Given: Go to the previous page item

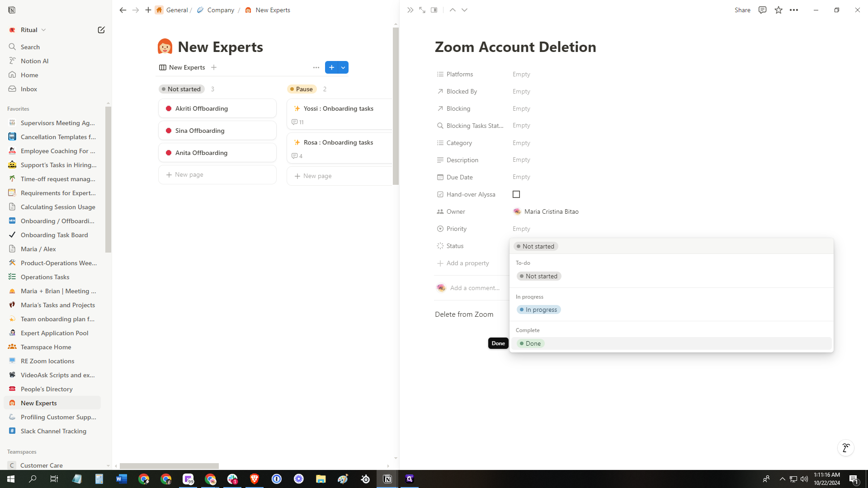Looking at the screenshot, I should 453,10.
